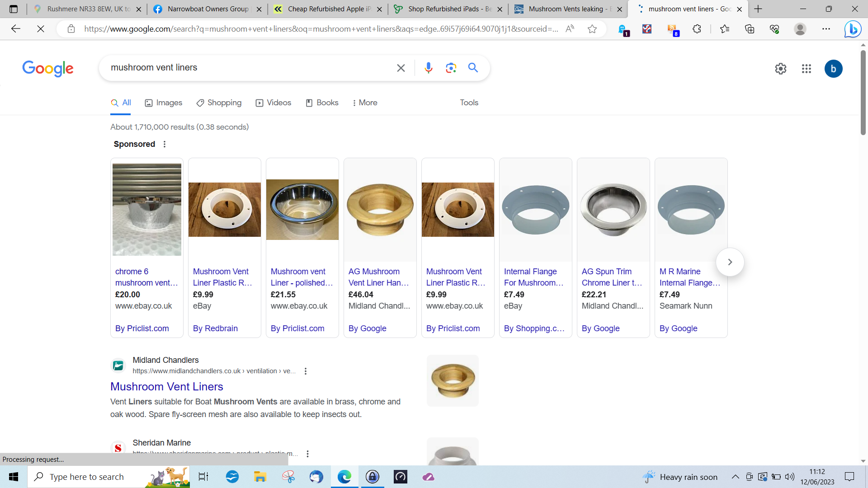This screenshot has height=488, width=868.
Task: Open Sponsored options three-dot menu
Action: 165,144
